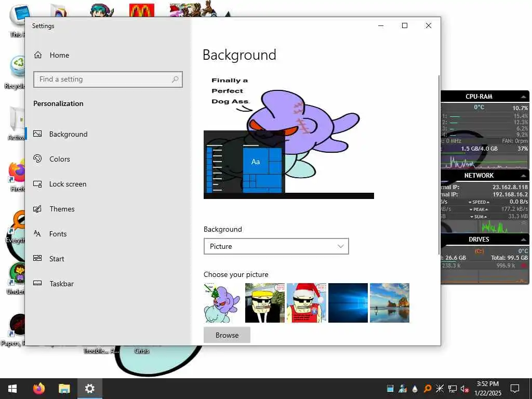Collapse the CPU-RAM gadget panel arrow
Image resolution: width=532 pixels, height=399 pixels.
click(x=524, y=97)
